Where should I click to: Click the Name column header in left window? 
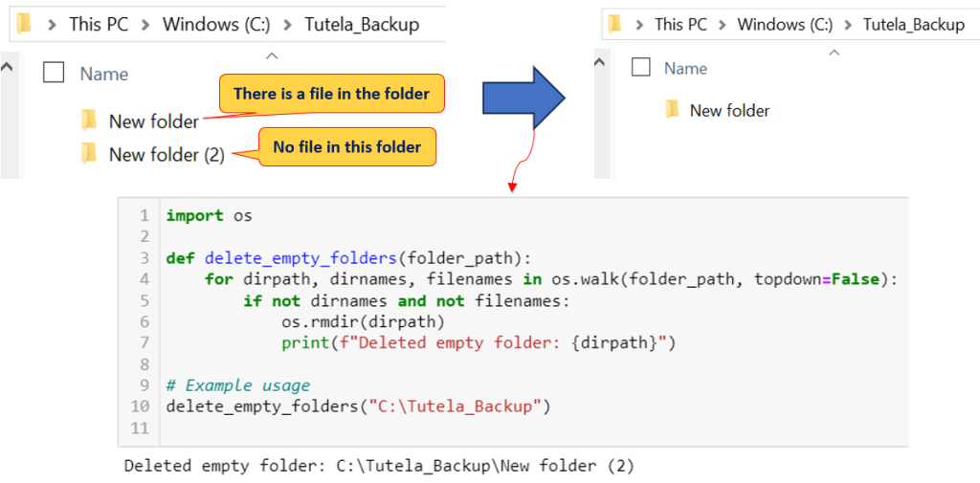103,74
